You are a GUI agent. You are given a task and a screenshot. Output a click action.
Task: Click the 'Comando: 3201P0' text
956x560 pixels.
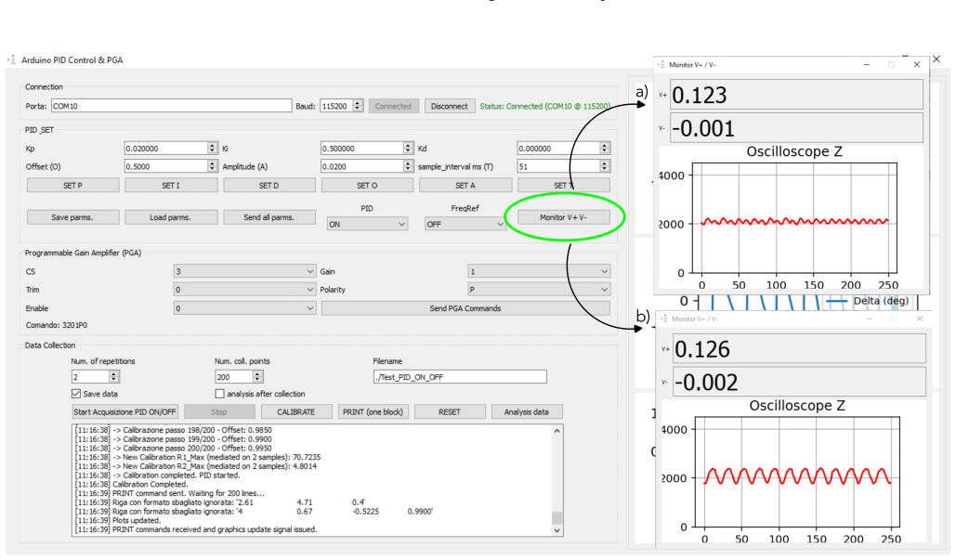coord(56,325)
